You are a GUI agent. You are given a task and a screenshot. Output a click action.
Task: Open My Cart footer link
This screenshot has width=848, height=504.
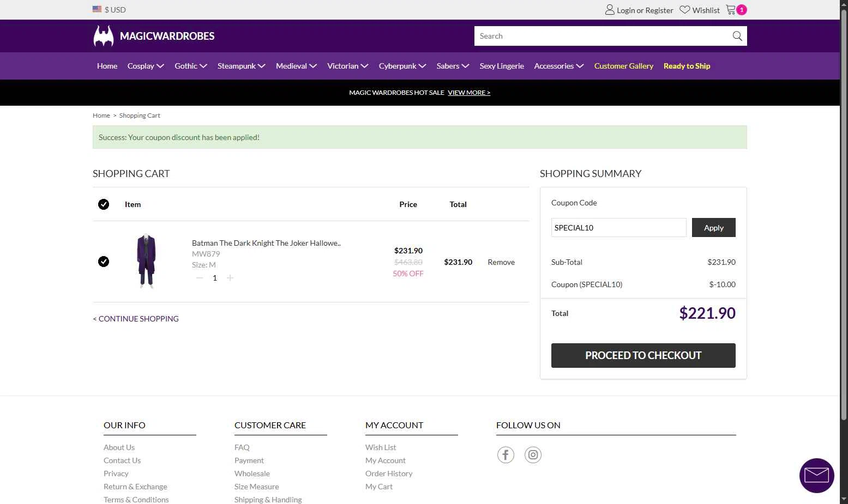point(379,487)
